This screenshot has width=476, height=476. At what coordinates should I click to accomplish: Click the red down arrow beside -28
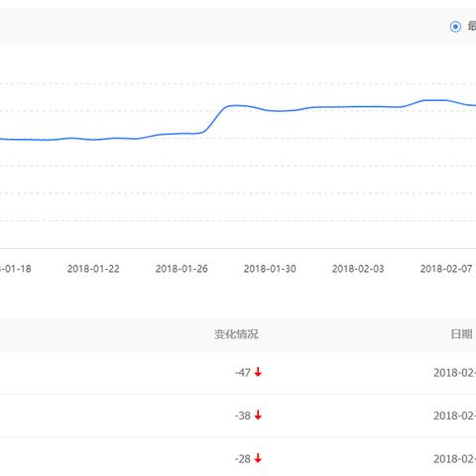258,458
